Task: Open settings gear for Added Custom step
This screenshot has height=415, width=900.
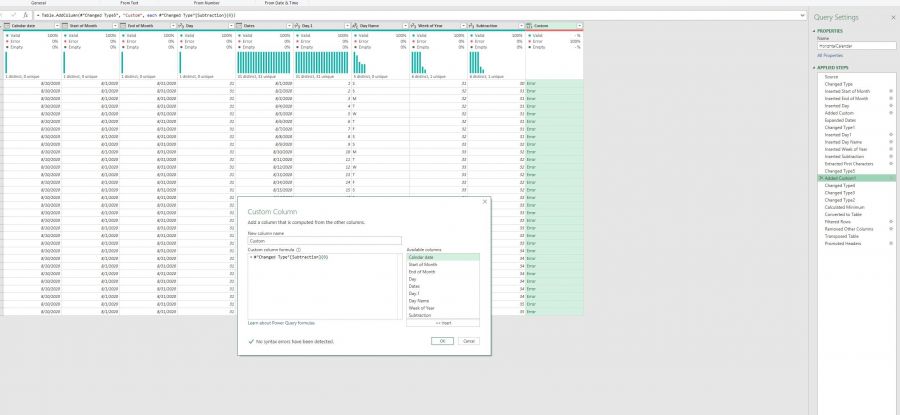Action: (x=891, y=113)
